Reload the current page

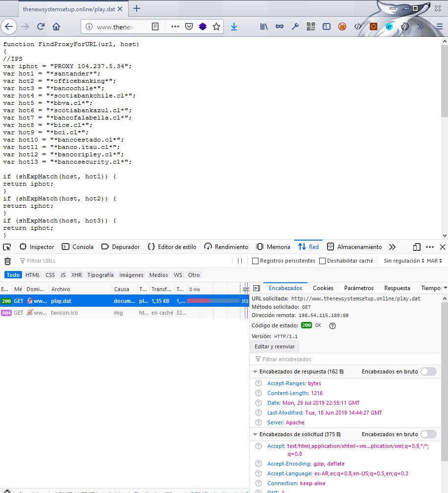pyautogui.click(x=41, y=27)
